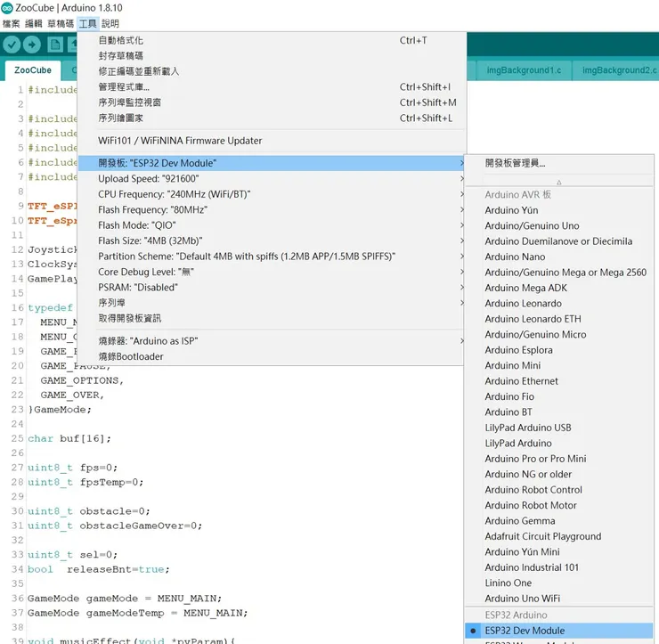Click 燒錄Bootloader menu entry
The height and width of the screenshot is (644, 659).
click(131, 356)
